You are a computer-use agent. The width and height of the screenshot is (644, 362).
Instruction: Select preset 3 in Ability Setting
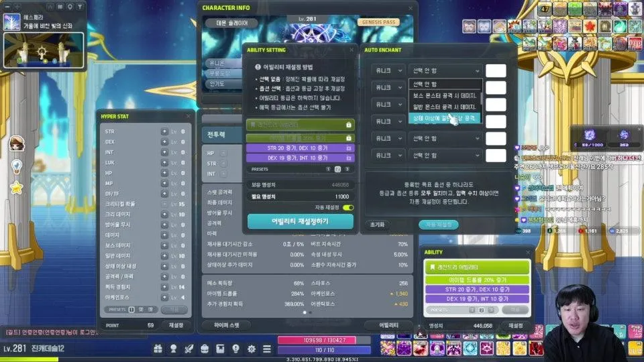(x=347, y=169)
